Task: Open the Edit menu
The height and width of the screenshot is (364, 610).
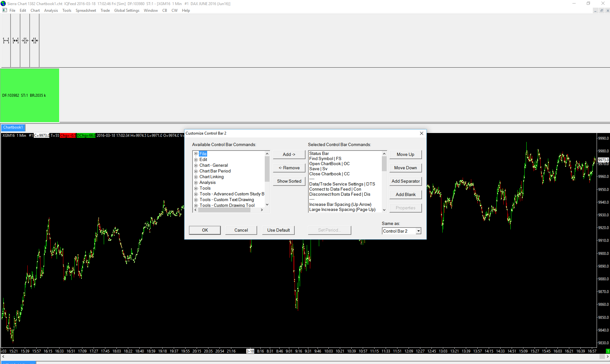Action: [x=23, y=10]
